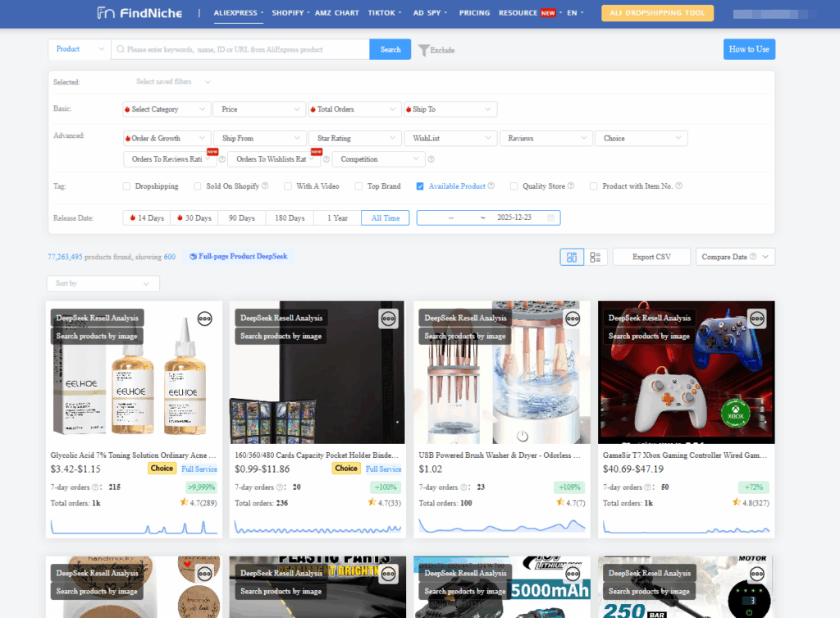This screenshot has height=618, width=840.
Task: Uncheck the Available Product filter
Action: pyautogui.click(x=422, y=186)
